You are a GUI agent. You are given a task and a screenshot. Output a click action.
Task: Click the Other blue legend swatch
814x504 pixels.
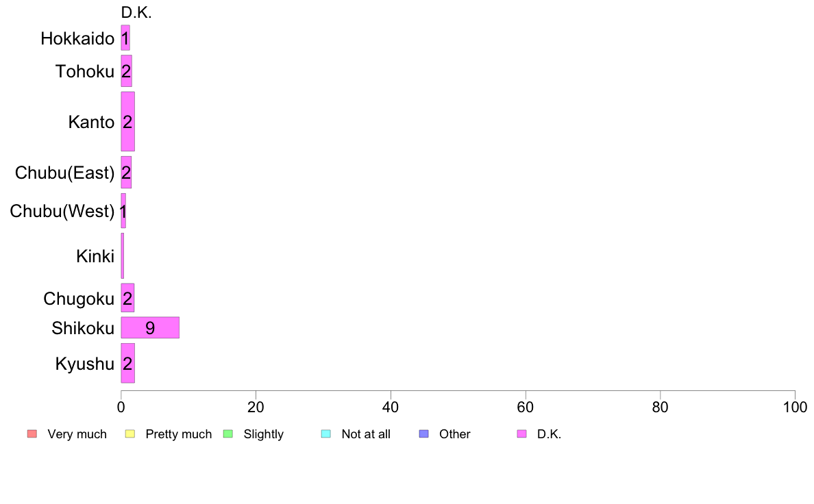[x=423, y=434]
